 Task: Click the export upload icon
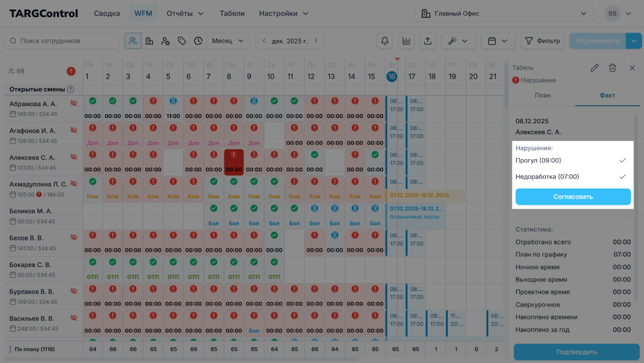coord(428,41)
